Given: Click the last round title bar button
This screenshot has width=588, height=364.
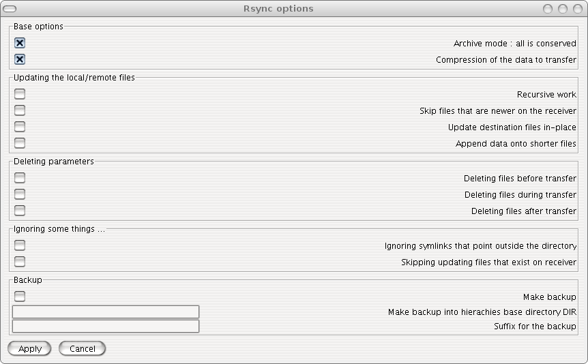Looking at the screenshot, I should pos(578,9).
